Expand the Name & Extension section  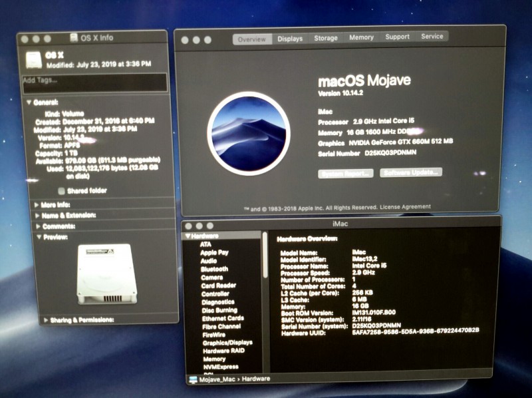pos(37,215)
